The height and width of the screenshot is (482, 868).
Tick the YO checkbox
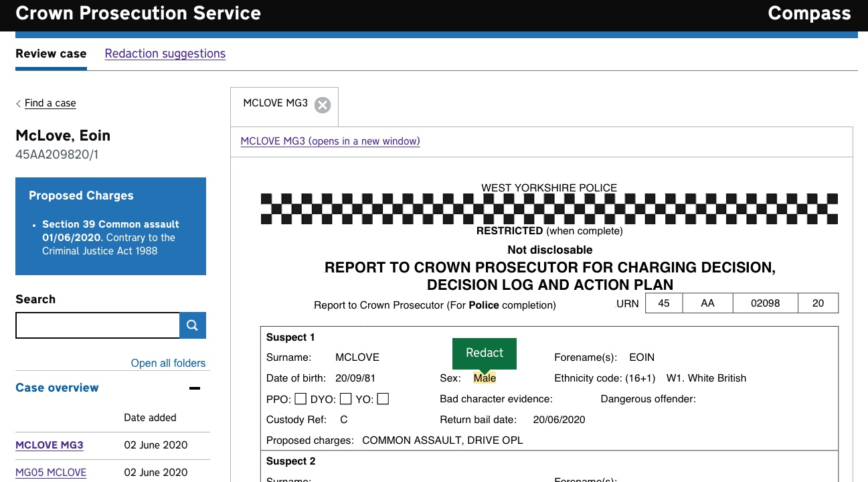pyautogui.click(x=383, y=399)
